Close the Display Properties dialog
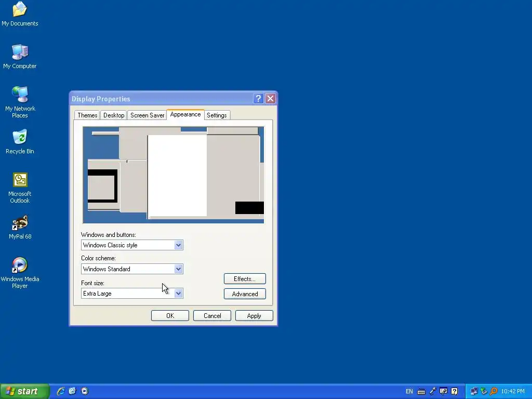 coord(270,98)
